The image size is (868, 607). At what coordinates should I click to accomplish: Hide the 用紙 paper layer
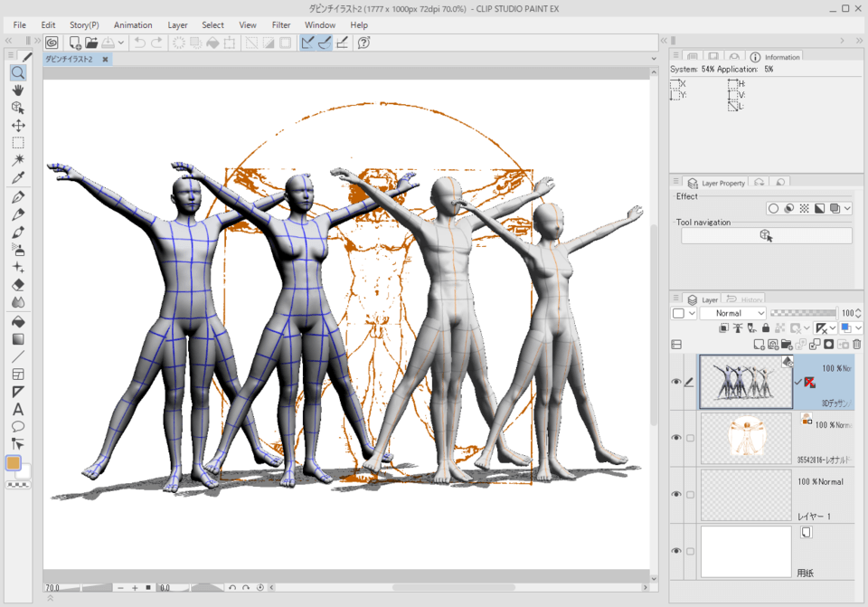(x=676, y=551)
